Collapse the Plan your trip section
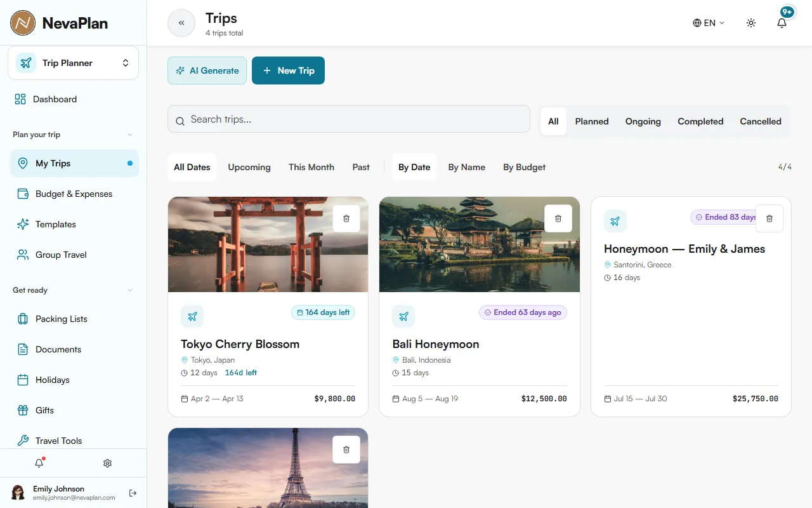The width and height of the screenshot is (812, 508). 130,135
